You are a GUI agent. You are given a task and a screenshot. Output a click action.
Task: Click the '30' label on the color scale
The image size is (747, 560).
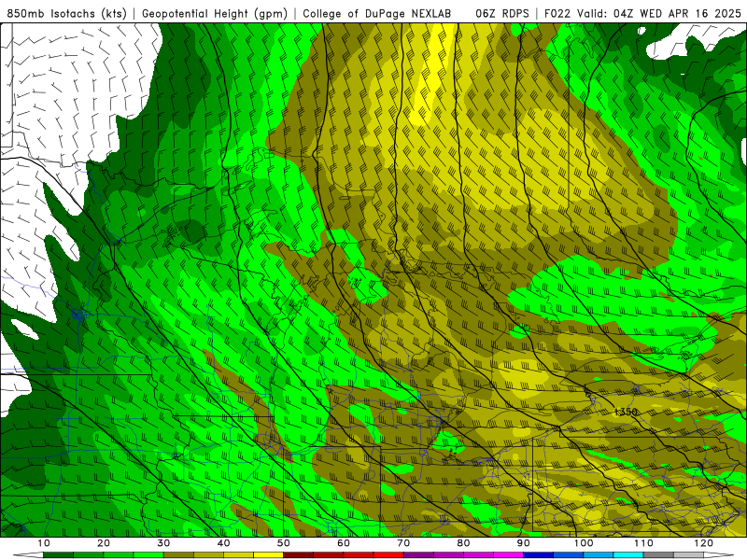click(163, 543)
